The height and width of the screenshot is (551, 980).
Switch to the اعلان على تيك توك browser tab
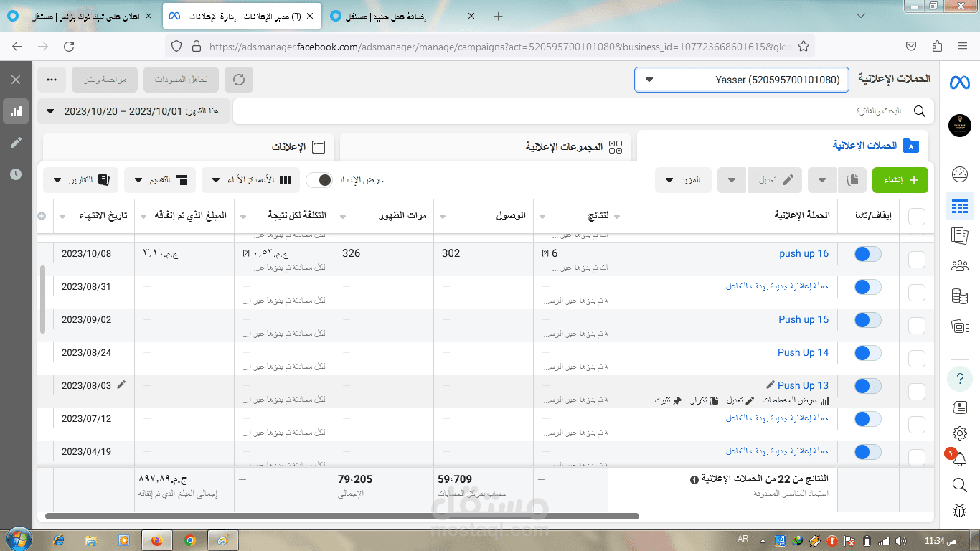coord(80,16)
